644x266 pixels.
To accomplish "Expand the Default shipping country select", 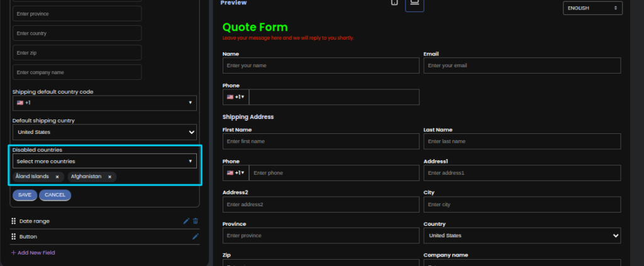I will (104, 132).
